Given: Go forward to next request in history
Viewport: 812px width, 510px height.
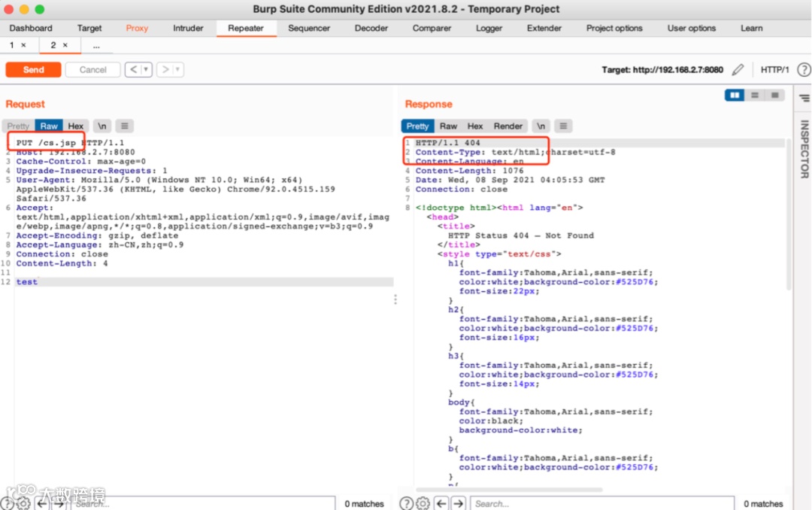Looking at the screenshot, I should point(165,69).
